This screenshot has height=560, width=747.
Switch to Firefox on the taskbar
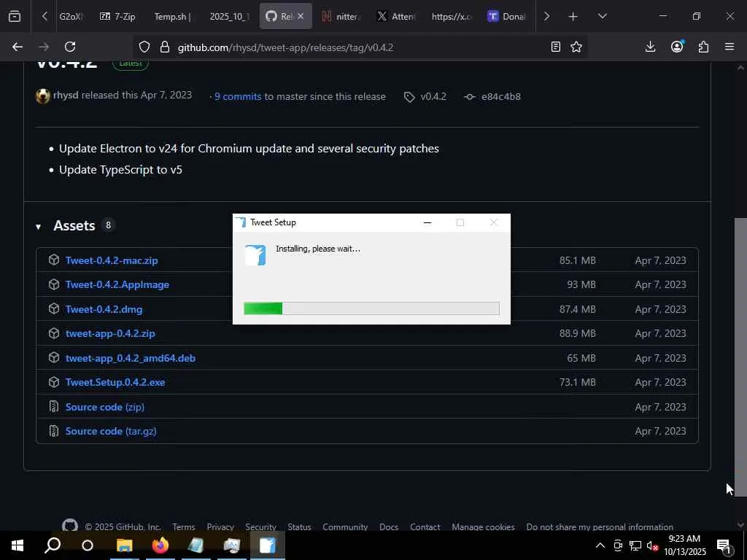(160, 545)
